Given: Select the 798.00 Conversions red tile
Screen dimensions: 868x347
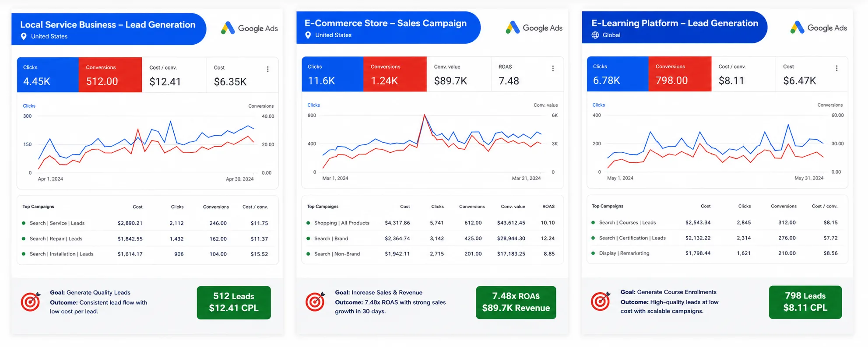Looking at the screenshot, I should point(680,74).
